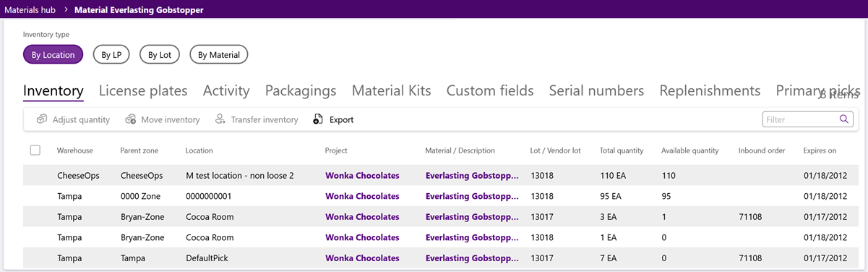
Task: Click the Move inventory icon
Action: (x=131, y=119)
